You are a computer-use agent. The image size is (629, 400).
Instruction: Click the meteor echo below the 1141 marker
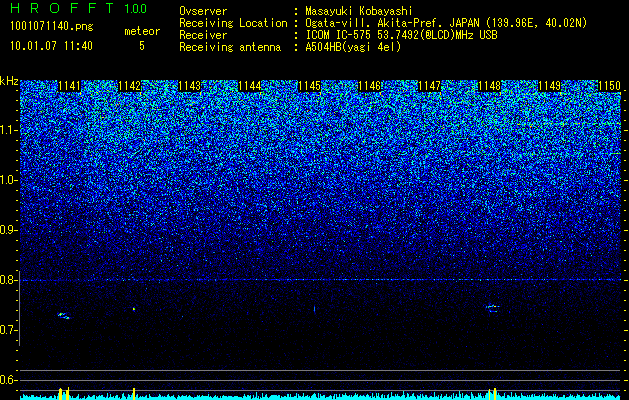(x=64, y=316)
